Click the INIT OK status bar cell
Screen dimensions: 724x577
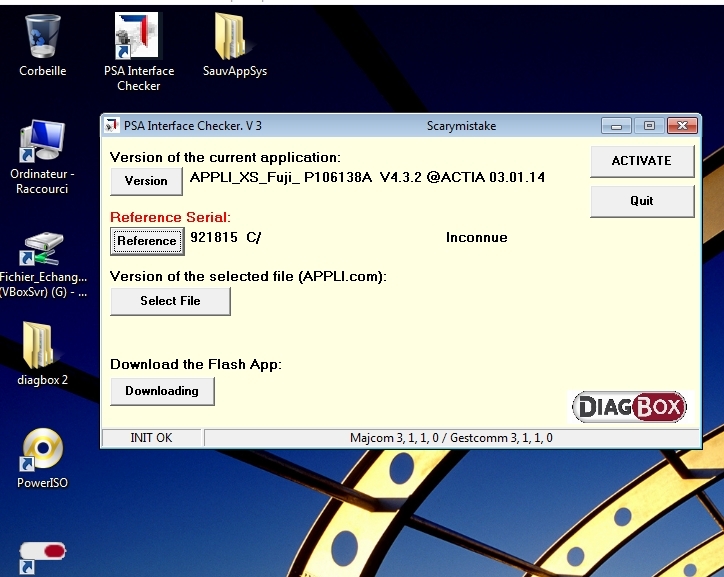pos(151,438)
